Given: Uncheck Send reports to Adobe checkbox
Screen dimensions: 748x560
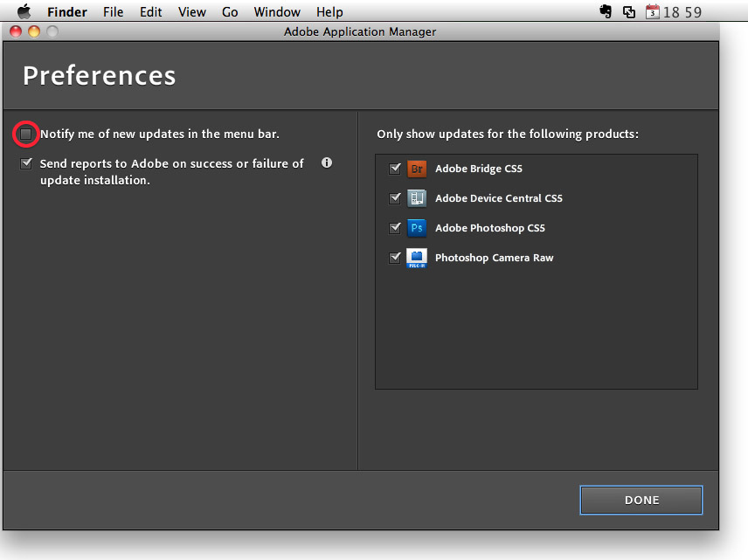Looking at the screenshot, I should (26, 163).
